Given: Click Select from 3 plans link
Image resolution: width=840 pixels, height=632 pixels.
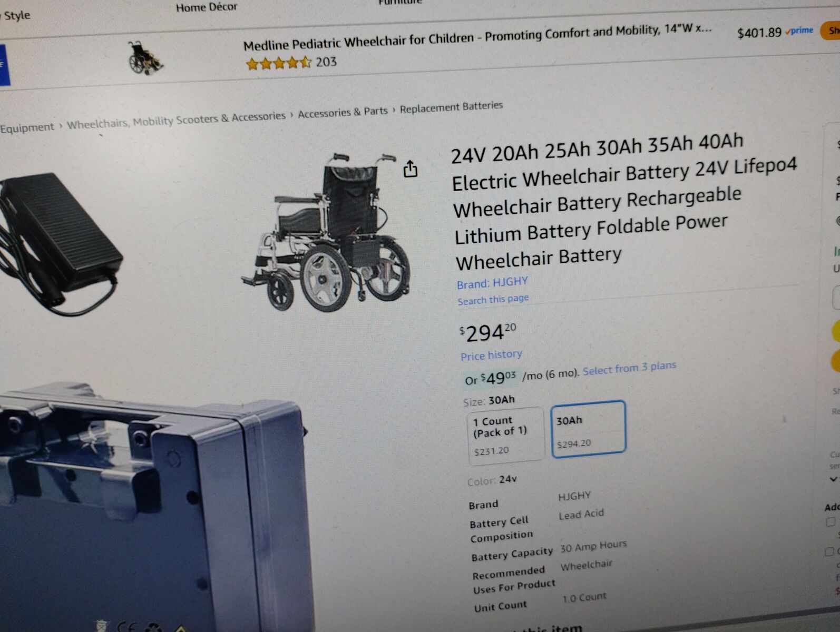Looking at the screenshot, I should [x=629, y=368].
